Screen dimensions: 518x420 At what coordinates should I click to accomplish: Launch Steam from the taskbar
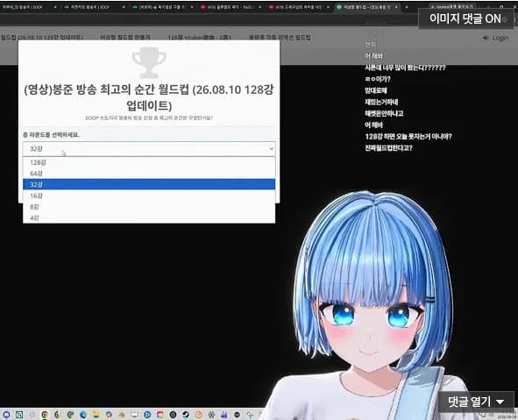[x=185, y=415]
